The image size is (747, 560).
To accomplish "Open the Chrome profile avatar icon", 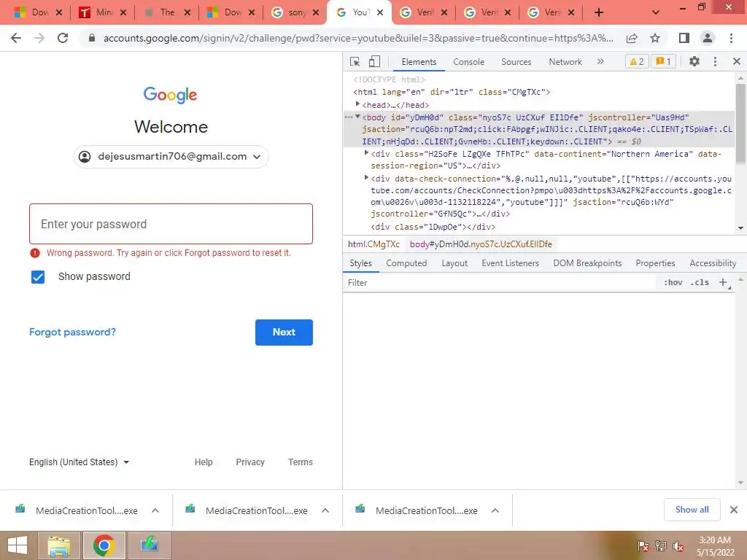I will pyautogui.click(x=708, y=38).
